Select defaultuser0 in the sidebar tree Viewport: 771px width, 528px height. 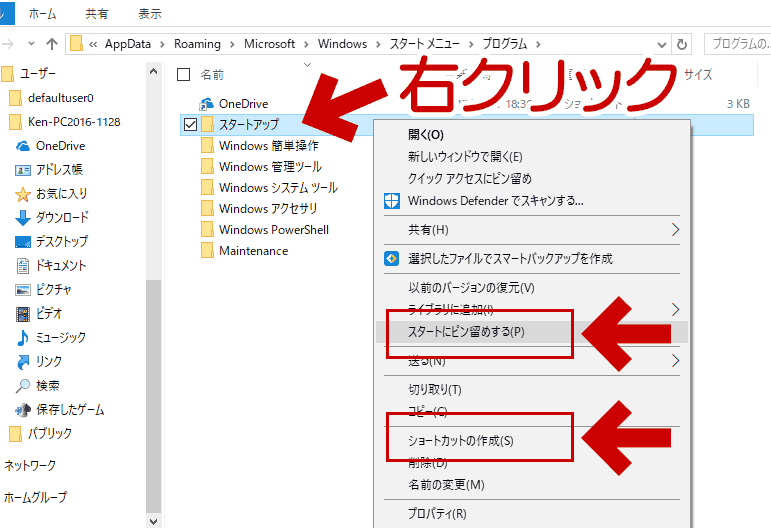tap(60, 98)
